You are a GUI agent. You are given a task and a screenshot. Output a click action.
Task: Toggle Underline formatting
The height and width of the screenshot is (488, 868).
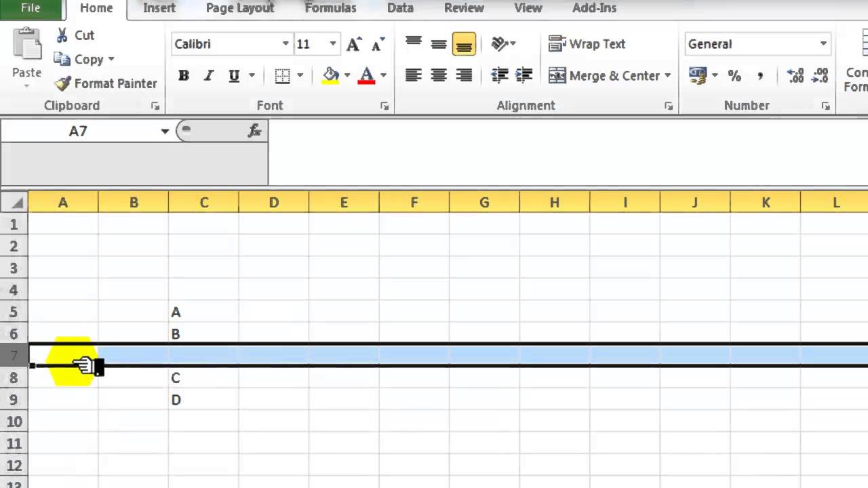pos(234,76)
